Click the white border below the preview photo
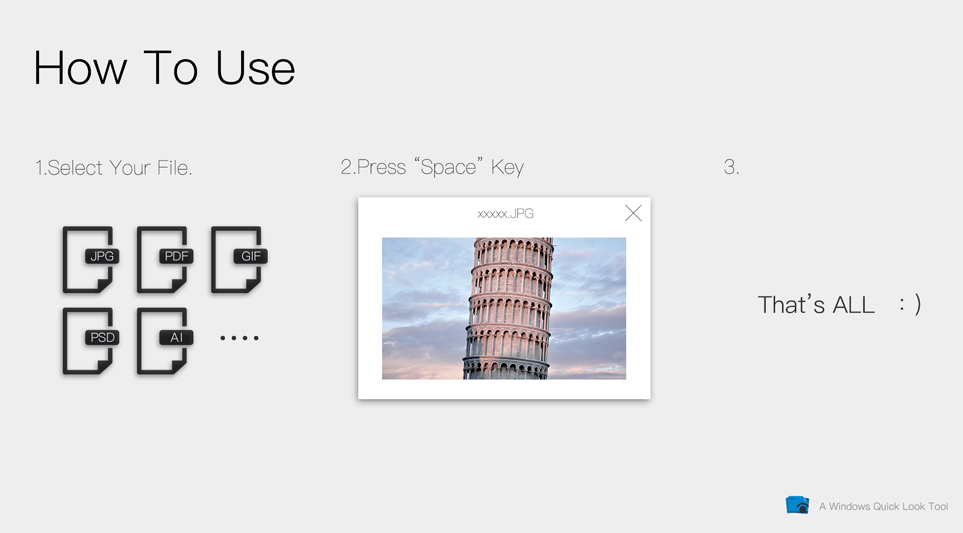 click(504, 389)
